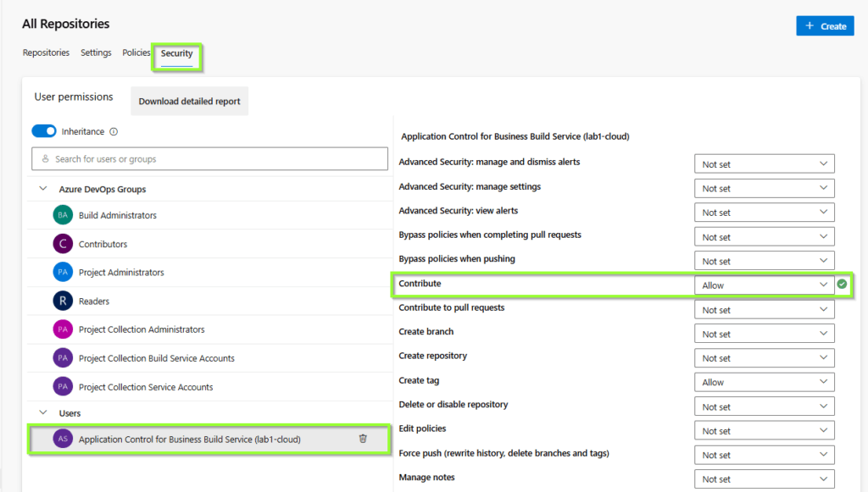Open the Create tag permission dropdown
Screen dimensions: 868x492
coord(764,382)
